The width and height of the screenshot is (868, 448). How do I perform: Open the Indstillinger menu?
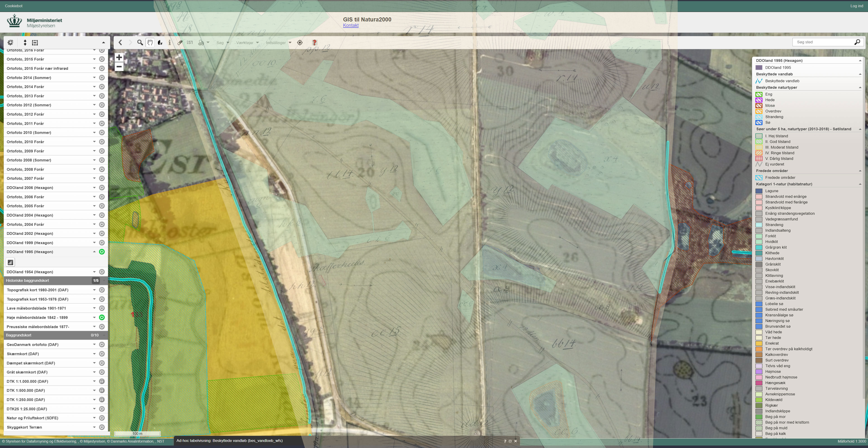tap(278, 43)
